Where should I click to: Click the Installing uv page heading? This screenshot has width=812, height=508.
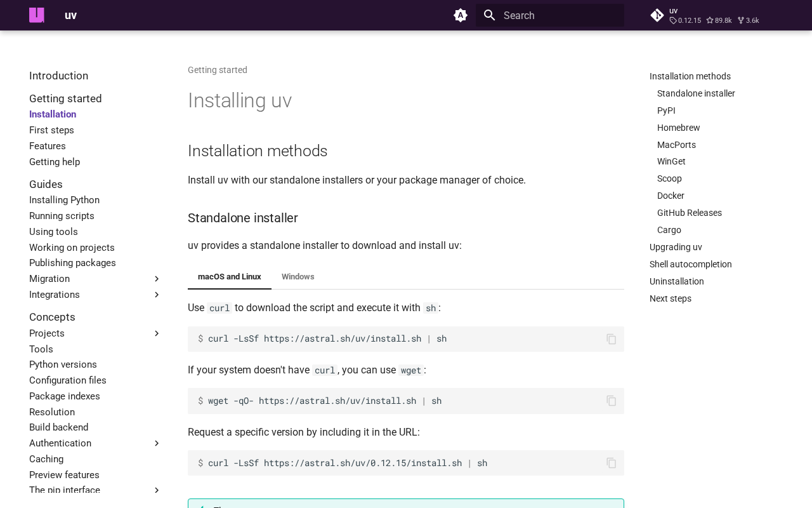click(x=240, y=100)
